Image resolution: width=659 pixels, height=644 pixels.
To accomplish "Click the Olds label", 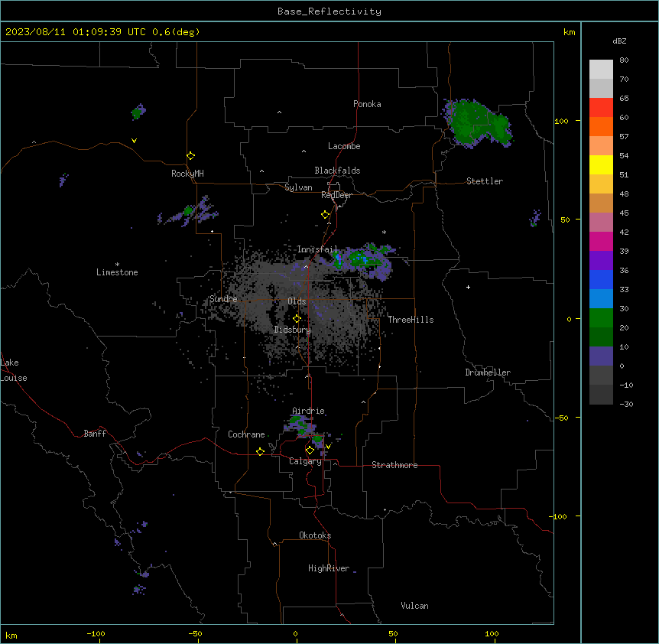I will [x=297, y=301].
